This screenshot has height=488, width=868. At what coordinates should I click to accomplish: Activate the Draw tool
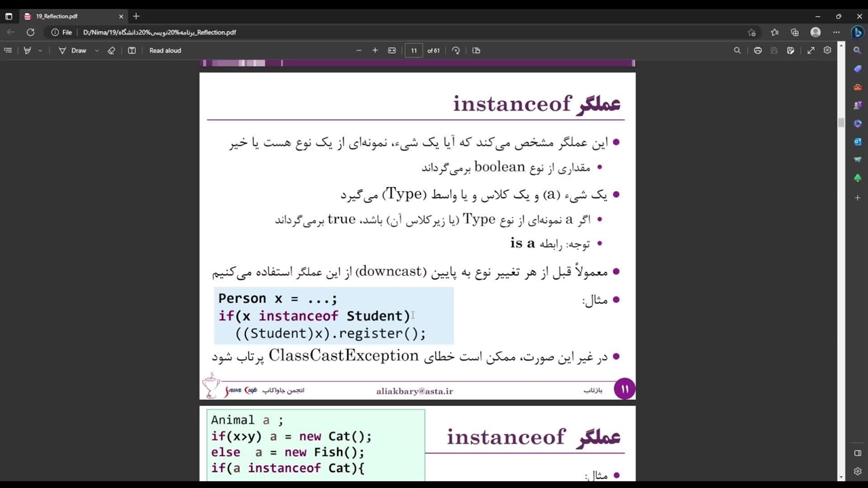click(72, 50)
